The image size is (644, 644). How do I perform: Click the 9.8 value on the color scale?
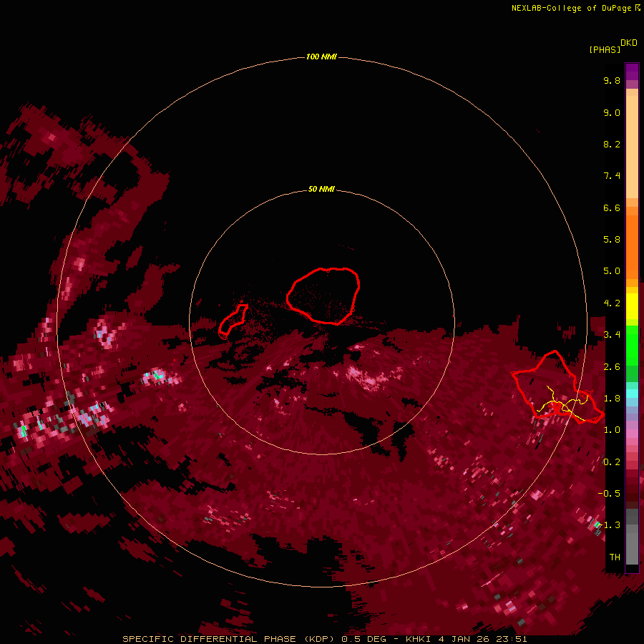tap(612, 80)
